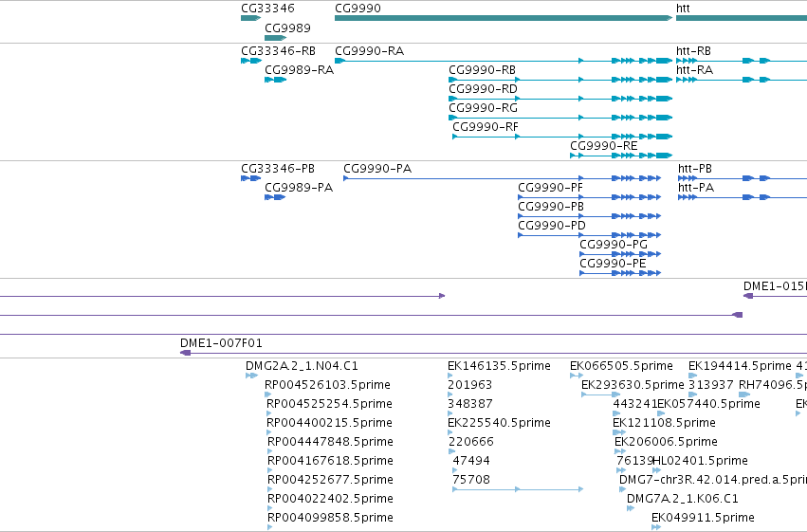Click feature labeled 75708
Viewport: 807px width, 532px height.
tap(518, 489)
